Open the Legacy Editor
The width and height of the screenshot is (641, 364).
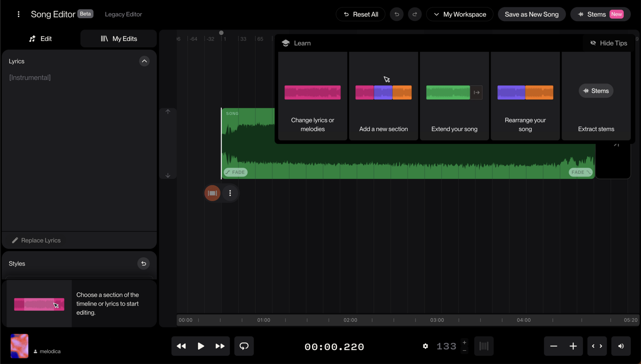click(x=123, y=14)
